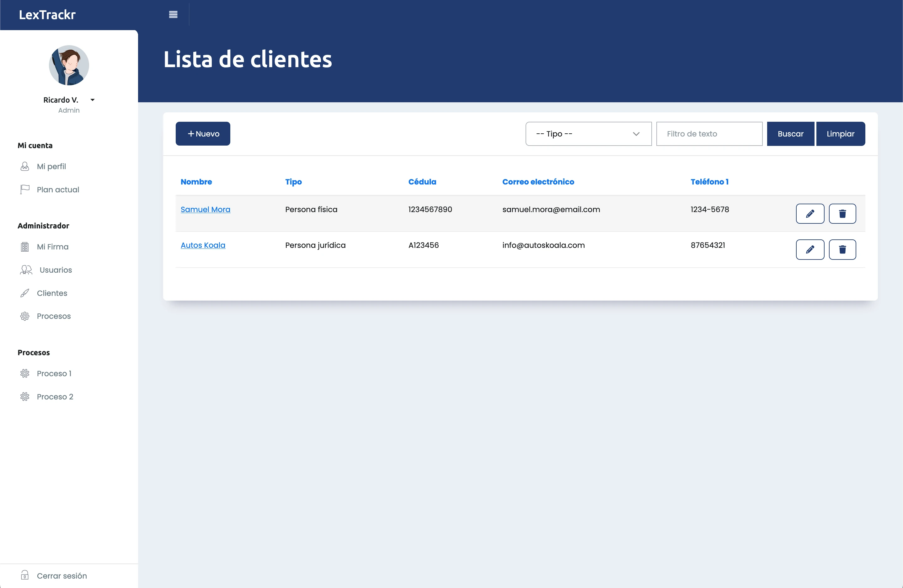This screenshot has height=588, width=903.
Task: Open the Samuel Mora client link
Action: point(205,209)
